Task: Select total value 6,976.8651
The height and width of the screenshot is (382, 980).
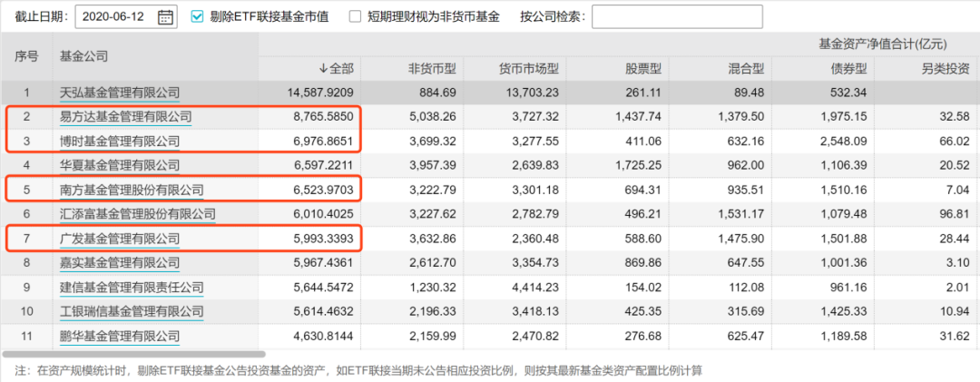Action: click(325, 142)
